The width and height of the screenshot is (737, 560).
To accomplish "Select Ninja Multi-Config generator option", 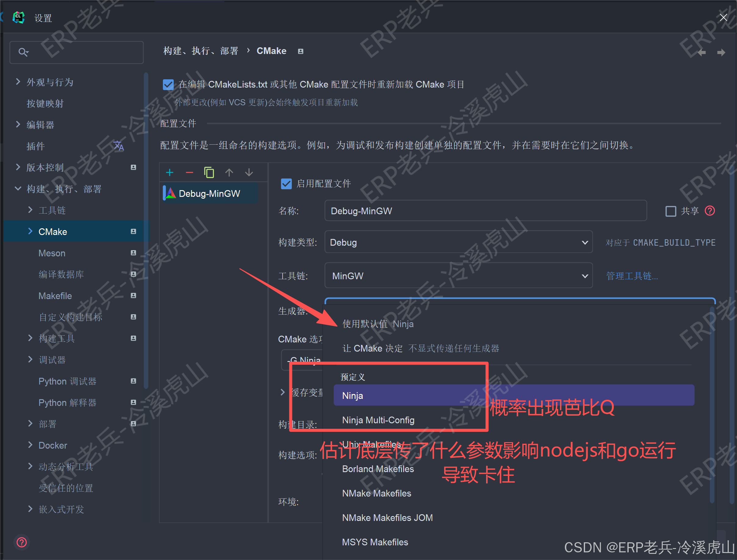I will 378,420.
